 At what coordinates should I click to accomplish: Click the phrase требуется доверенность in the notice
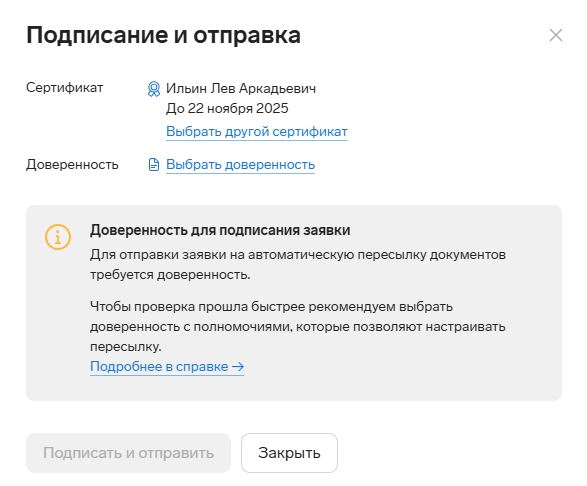point(170,274)
